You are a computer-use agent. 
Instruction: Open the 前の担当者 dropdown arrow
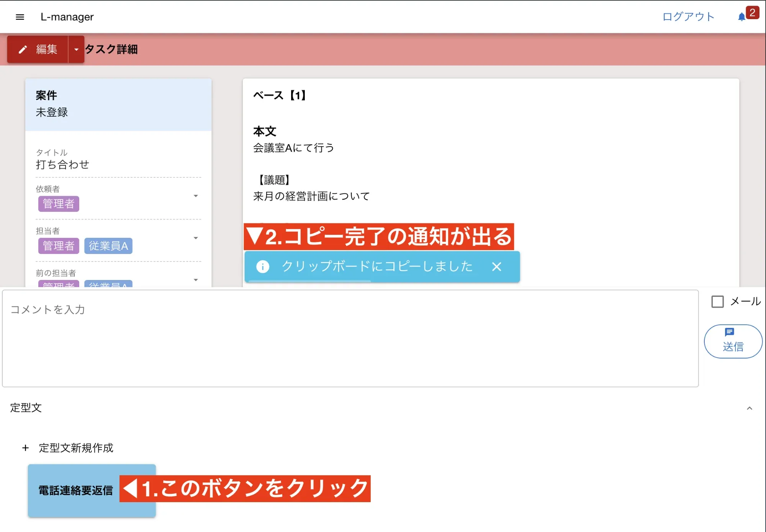(x=196, y=280)
